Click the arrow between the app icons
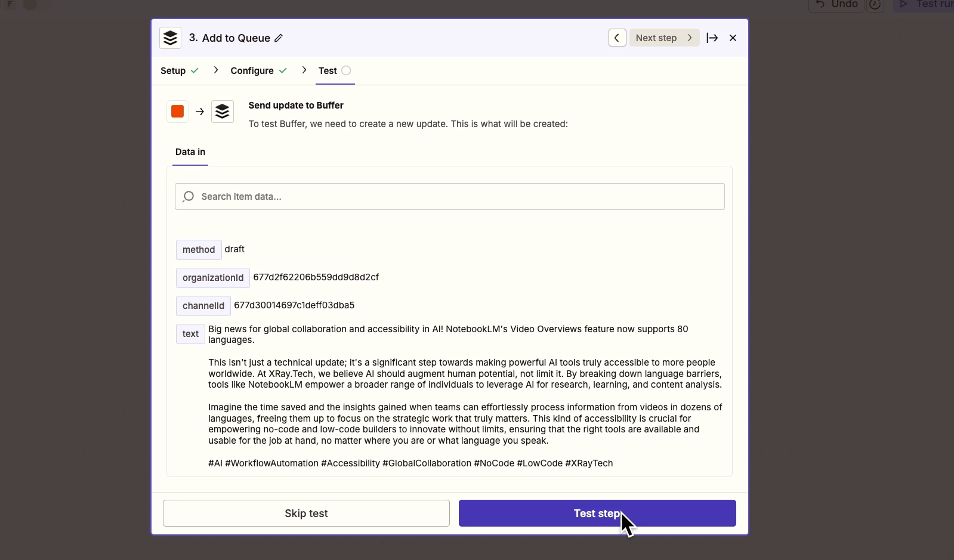The width and height of the screenshot is (954, 560). pyautogui.click(x=200, y=112)
